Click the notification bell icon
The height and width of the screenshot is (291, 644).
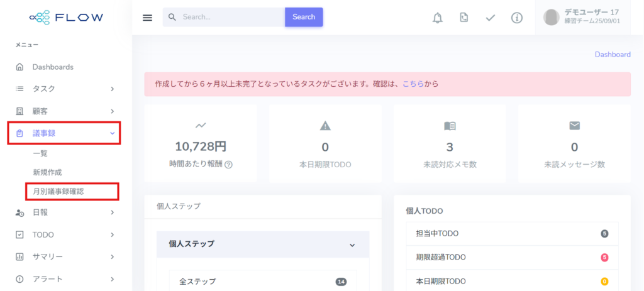click(438, 18)
